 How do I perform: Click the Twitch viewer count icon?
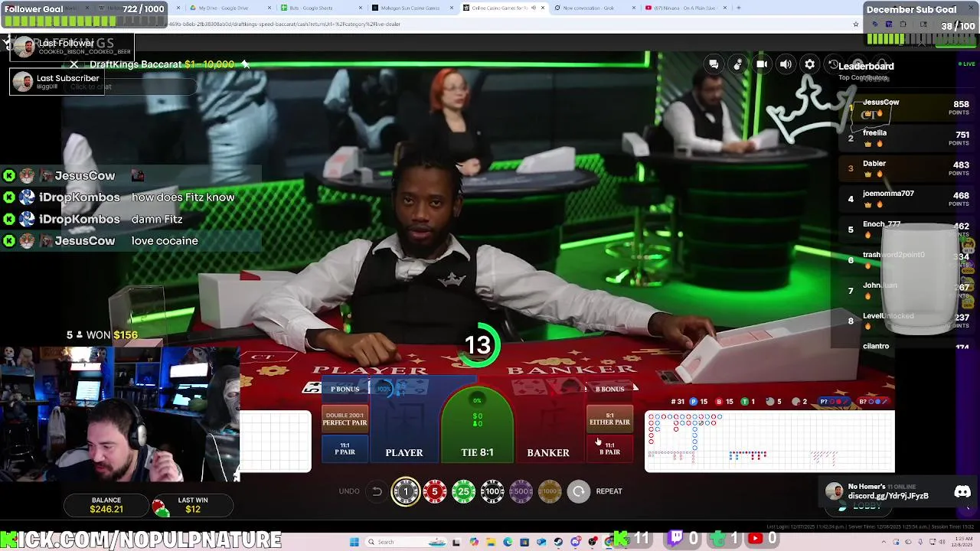(x=676, y=540)
